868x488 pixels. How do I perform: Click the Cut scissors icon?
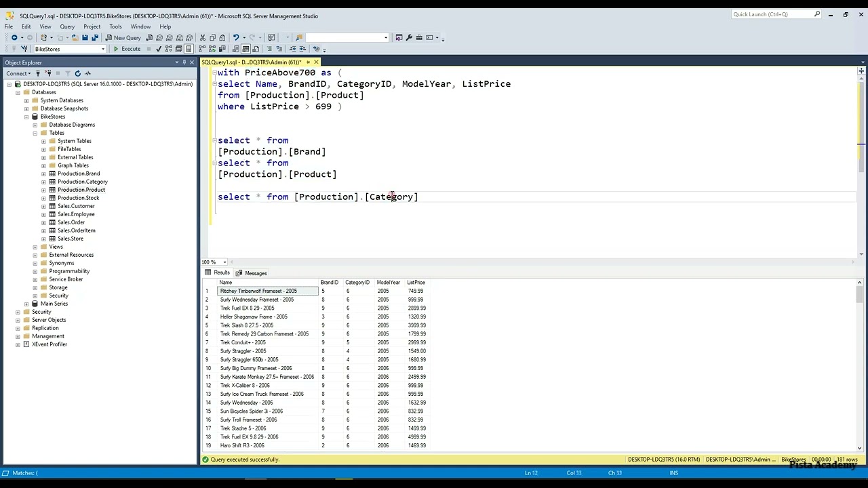(202, 37)
